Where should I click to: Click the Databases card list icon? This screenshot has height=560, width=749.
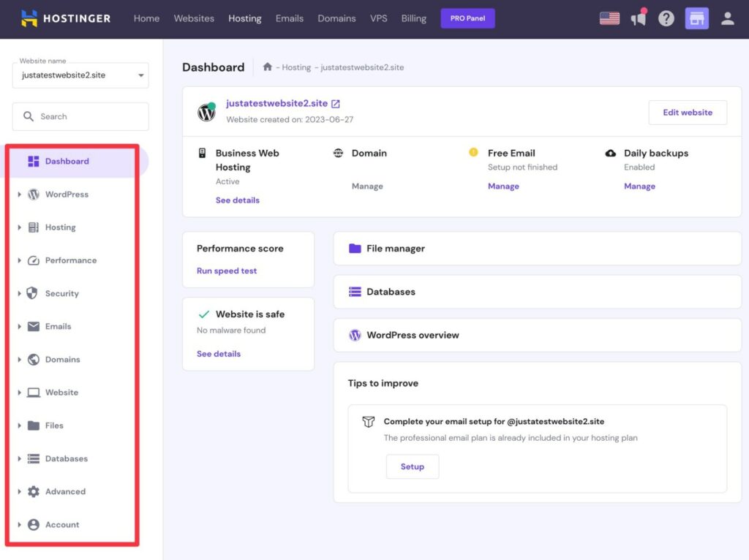tap(355, 292)
